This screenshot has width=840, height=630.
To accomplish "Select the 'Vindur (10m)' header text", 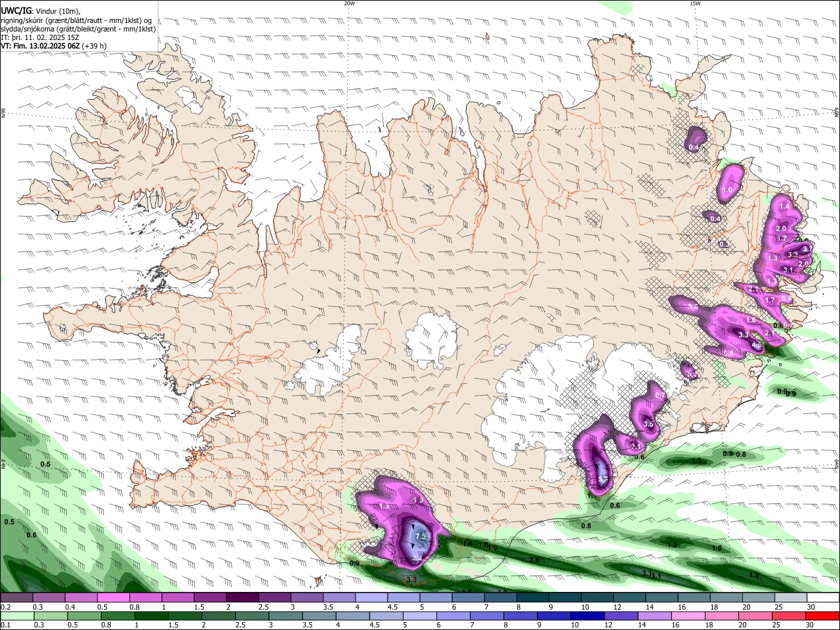I will point(57,11).
